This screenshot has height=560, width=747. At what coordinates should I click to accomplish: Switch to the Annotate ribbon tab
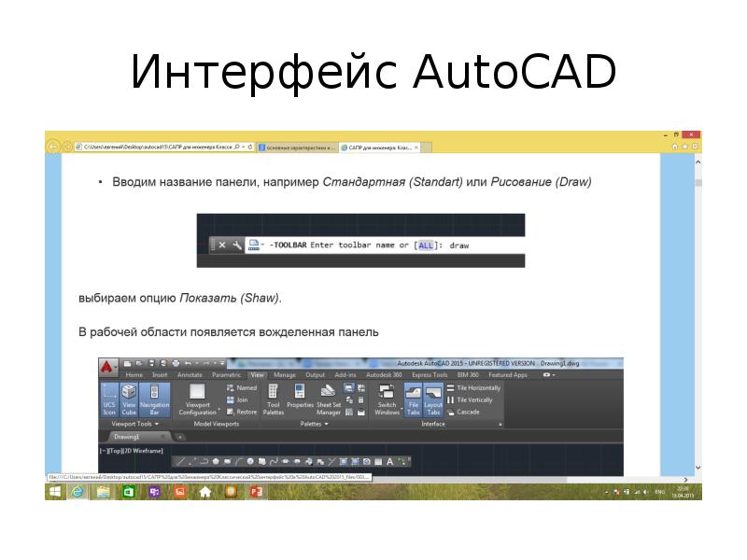190,375
